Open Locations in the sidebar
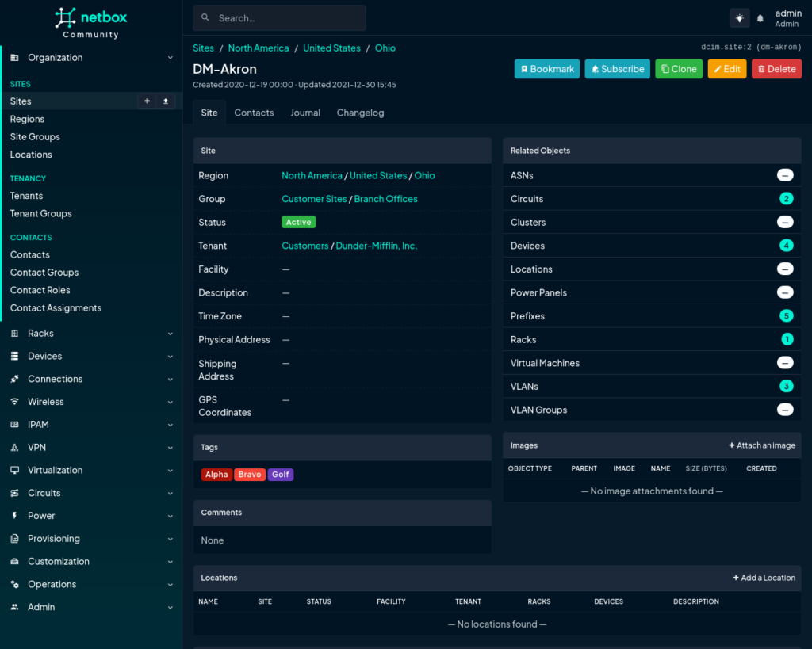Screen dimensions: 812x649 [31, 155]
